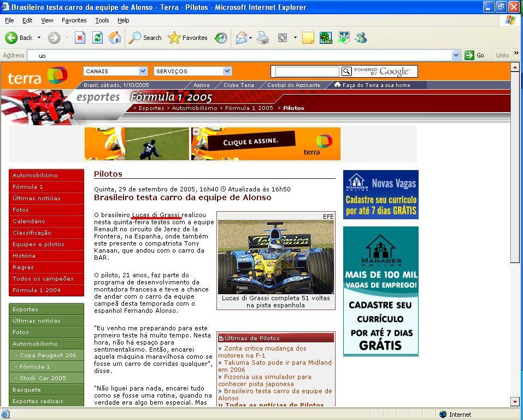This screenshot has width=523, height=420.
Task: Open the Mail button dropdown arrow
Action: point(250,38)
